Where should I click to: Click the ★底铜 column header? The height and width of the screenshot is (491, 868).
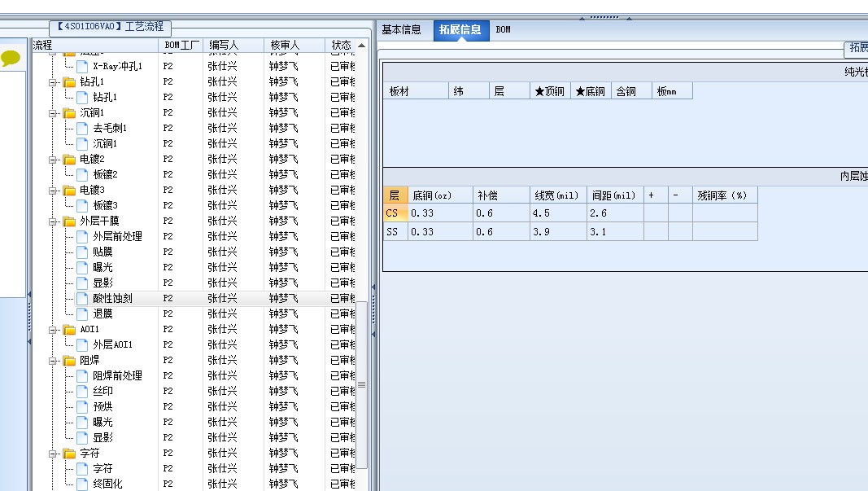[x=591, y=91]
